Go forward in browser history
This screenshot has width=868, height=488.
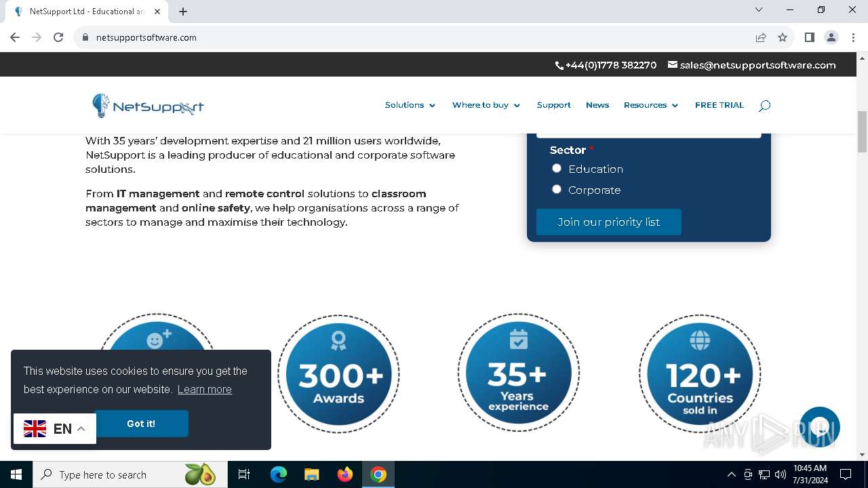coord(37,37)
